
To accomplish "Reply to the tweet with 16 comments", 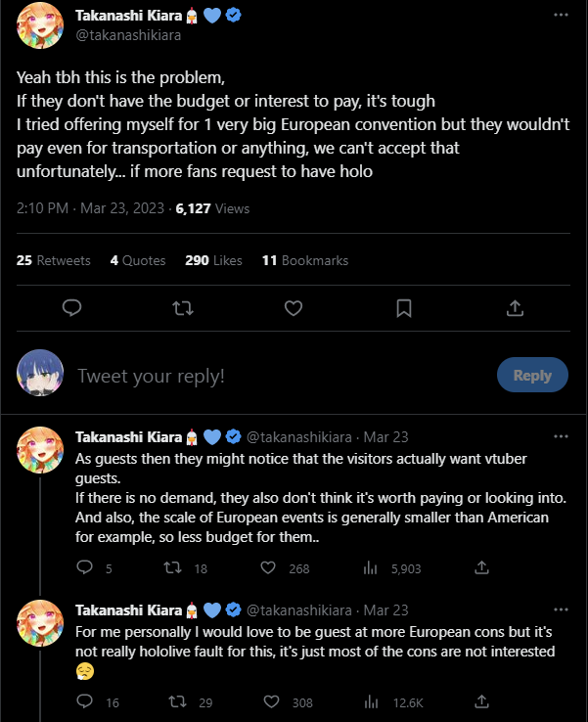I will coord(84,701).
